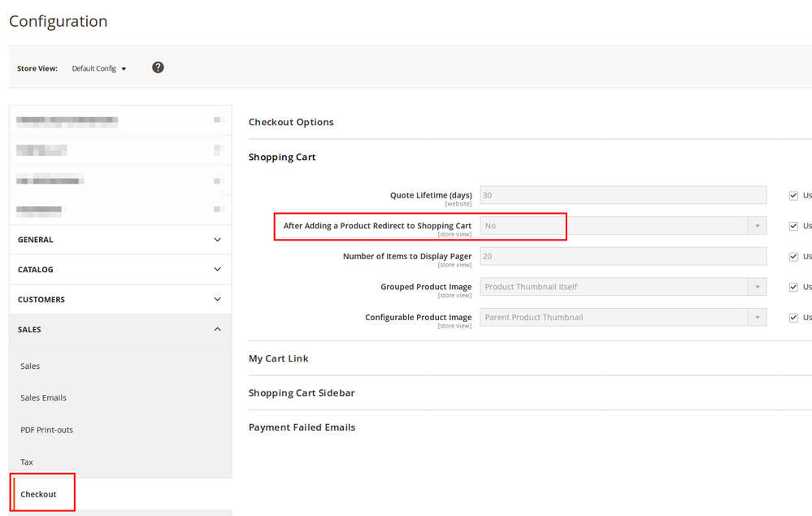Go to the Tax settings

[x=28, y=462]
